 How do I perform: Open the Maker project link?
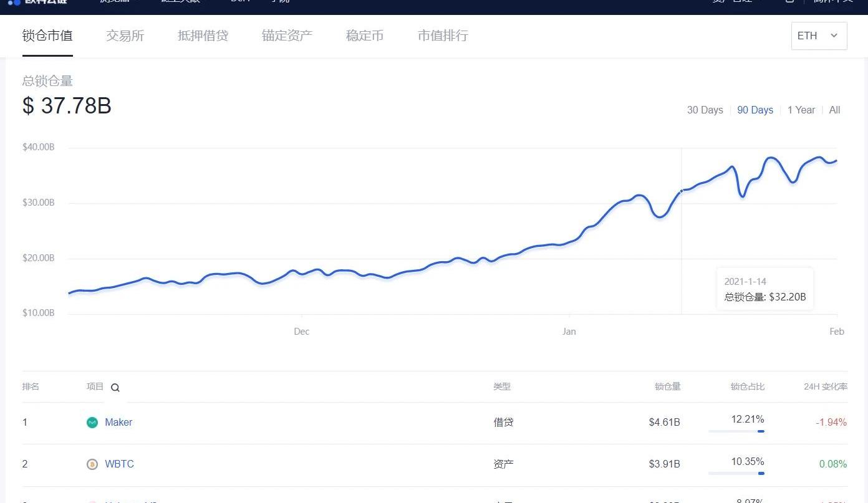[x=118, y=423]
